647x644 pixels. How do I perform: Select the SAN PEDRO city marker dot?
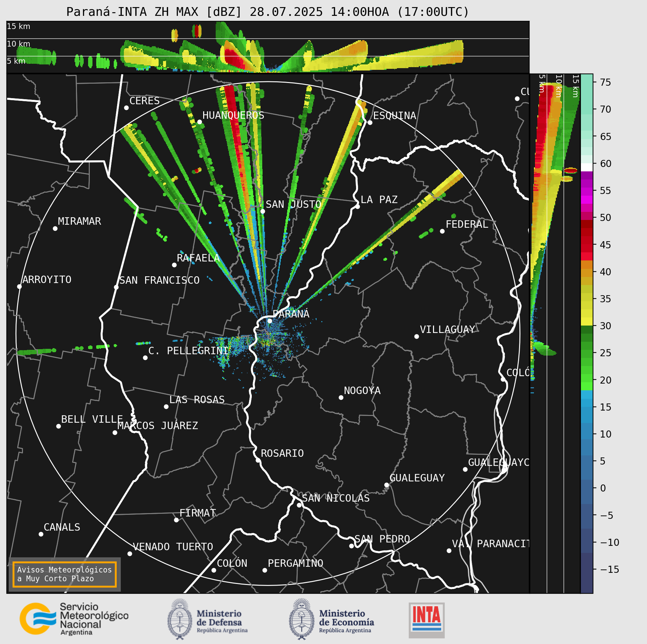[x=351, y=546]
